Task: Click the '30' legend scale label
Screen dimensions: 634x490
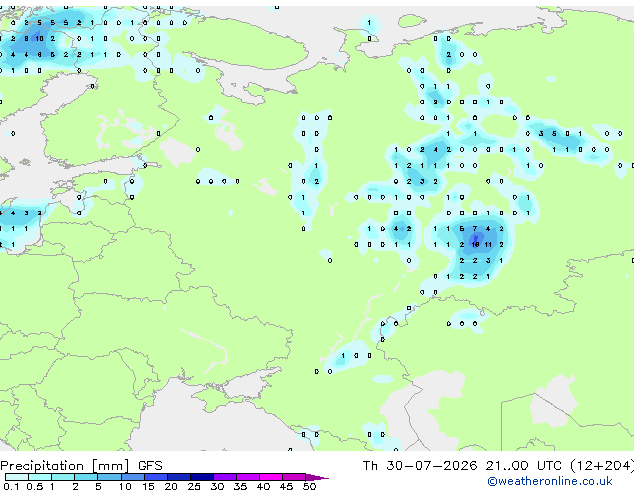Action: (x=217, y=486)
